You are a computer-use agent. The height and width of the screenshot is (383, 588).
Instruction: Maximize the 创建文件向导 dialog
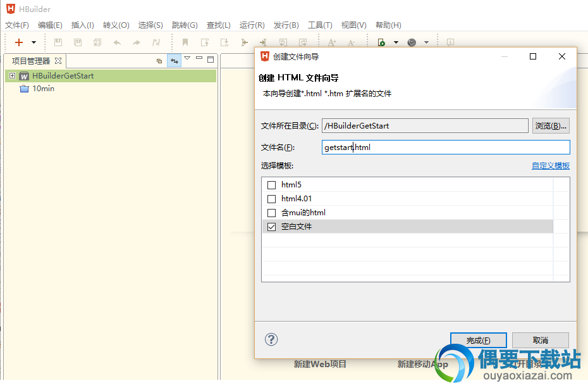pyautogui.click(x=533, y=56)
